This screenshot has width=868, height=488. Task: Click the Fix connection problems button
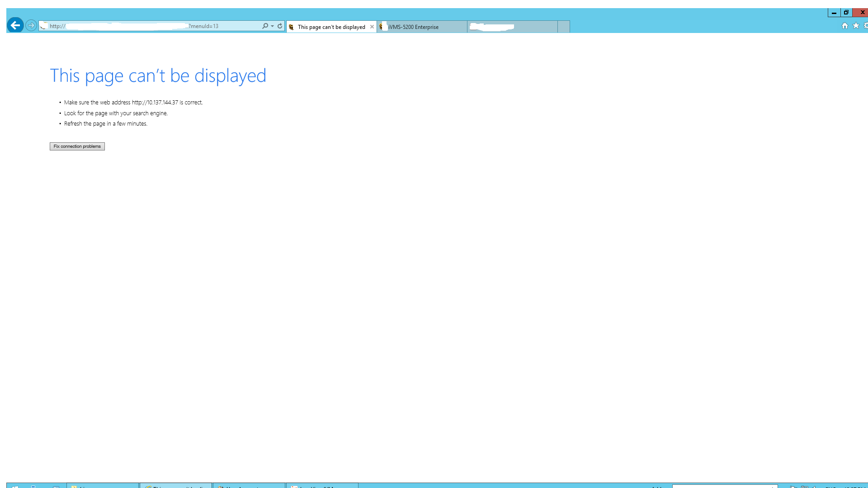pyautogui.click(x=77, y=146)
